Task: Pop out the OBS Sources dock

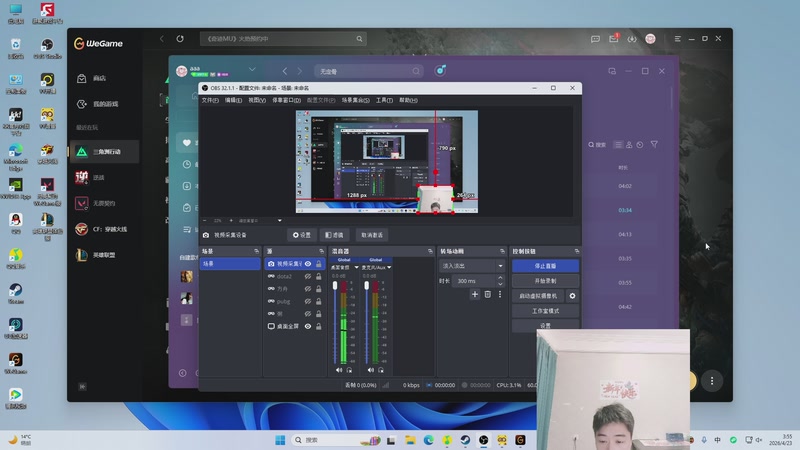Action: pyautogui.click(x=321, y=251)
